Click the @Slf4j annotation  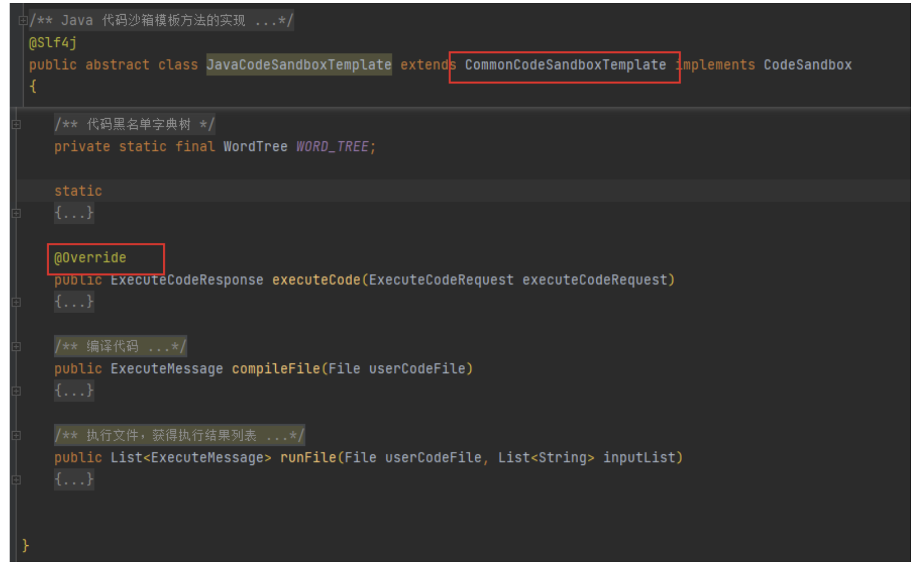(x=53, y=43)
